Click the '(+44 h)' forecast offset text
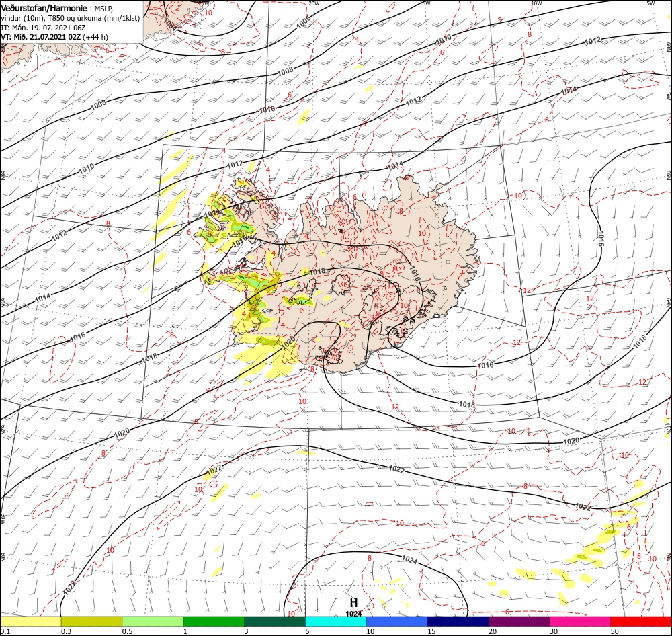Image resolution: width=672 pixels, height=636 pixels. point(95,37)
